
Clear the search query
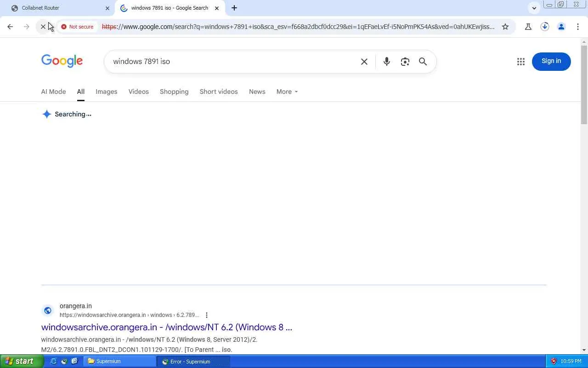click(364, 62)
